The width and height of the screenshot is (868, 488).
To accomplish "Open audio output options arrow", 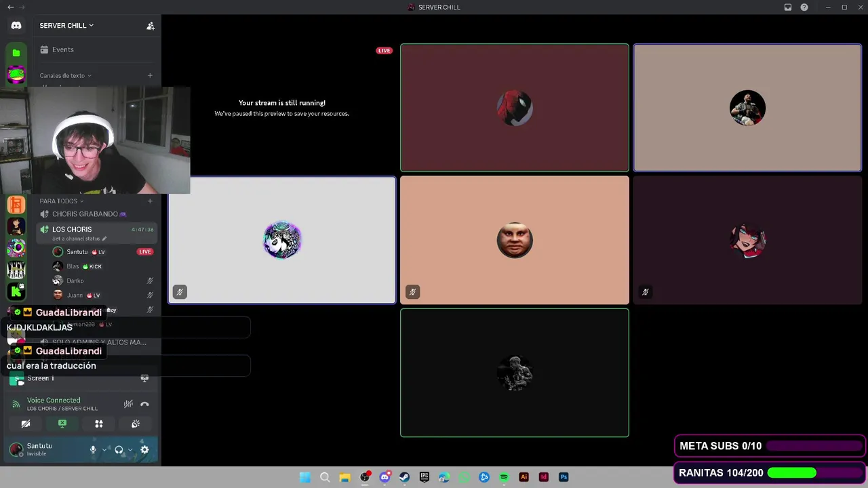I will [130, 449].
